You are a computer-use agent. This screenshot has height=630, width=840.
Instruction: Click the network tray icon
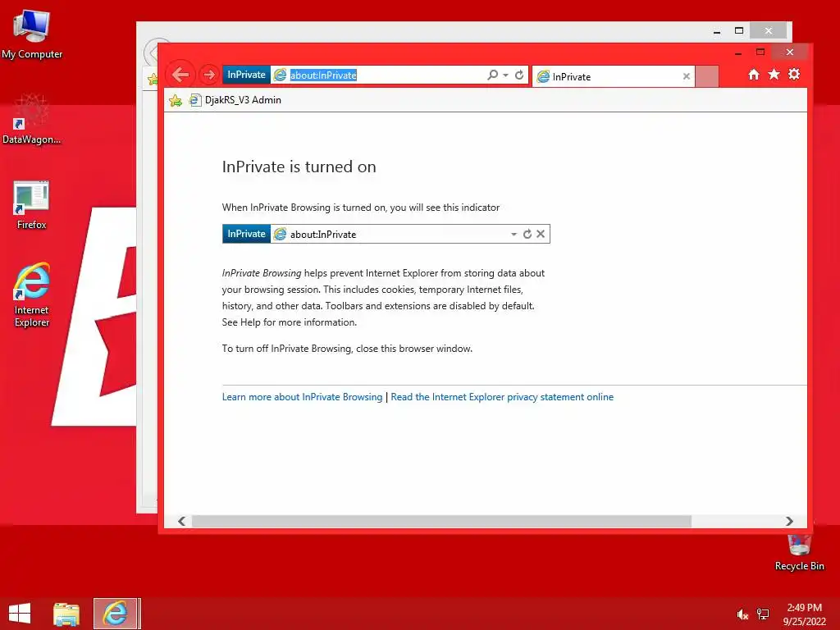[x=763, y=614]
